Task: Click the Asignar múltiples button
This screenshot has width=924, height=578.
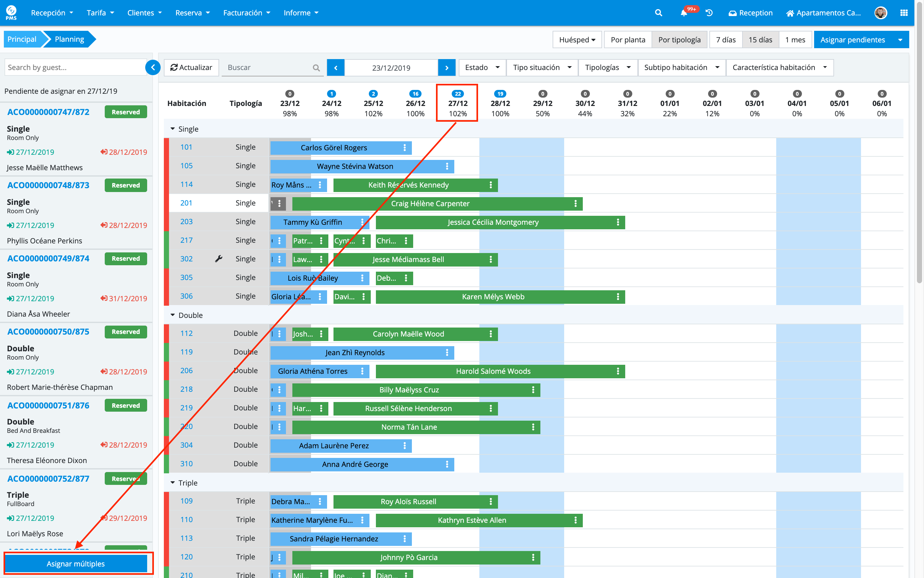Action: 76,564
